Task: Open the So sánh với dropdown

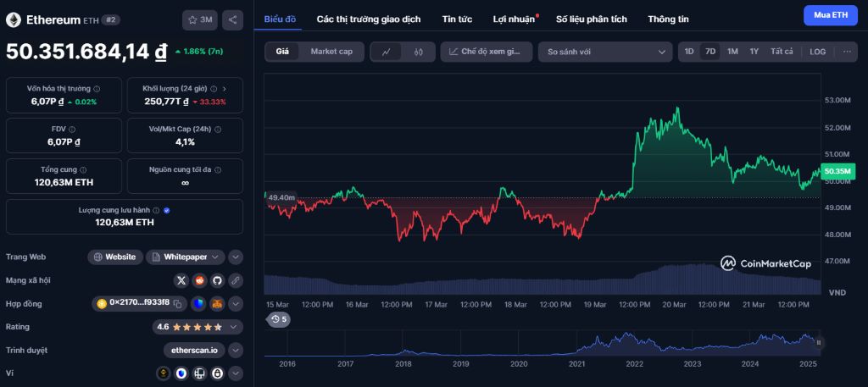Action: point(605,52)
